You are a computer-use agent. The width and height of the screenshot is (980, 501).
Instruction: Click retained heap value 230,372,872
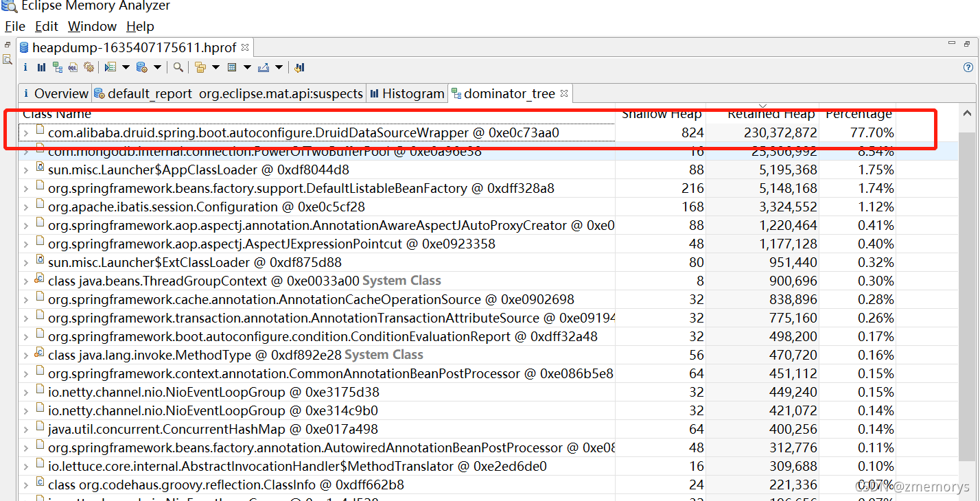click(x=780, y=132)
